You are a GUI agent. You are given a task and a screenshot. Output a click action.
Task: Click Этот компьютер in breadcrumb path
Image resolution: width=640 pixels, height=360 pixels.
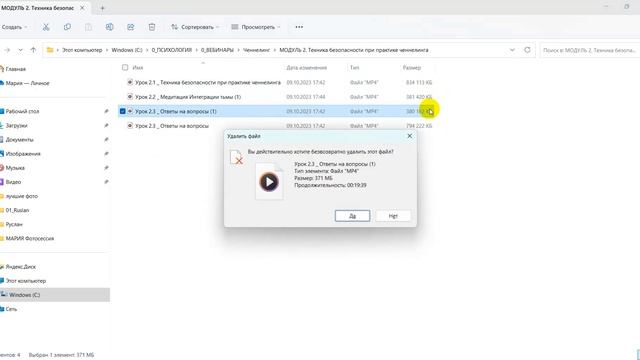coord(82,50)
